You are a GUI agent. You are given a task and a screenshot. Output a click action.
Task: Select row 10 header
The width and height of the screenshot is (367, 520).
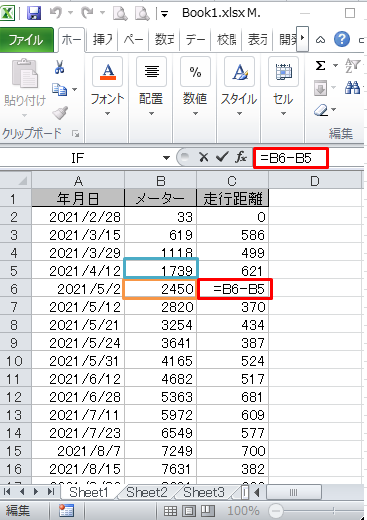[16, 361]
